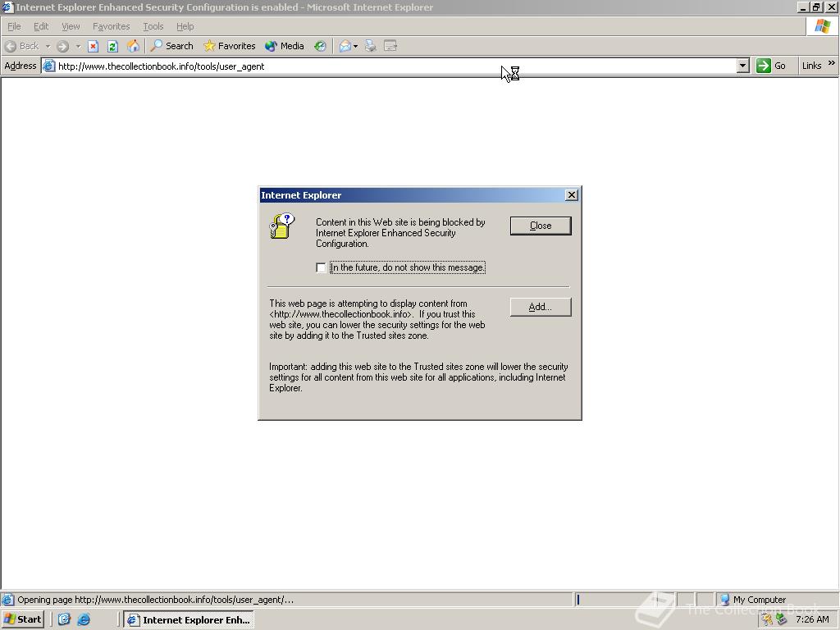Click the Mail envelope icon
840x630 pixels.
pos(345,46)
